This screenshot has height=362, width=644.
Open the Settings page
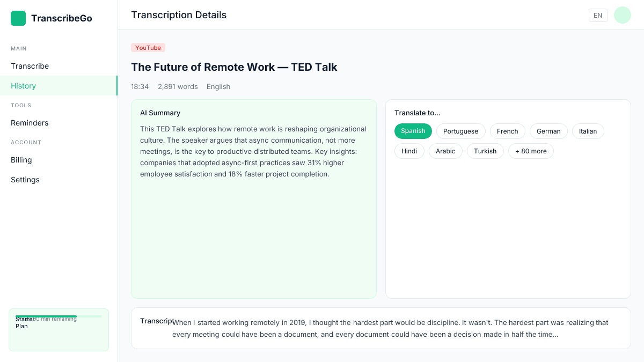(25, 180)
